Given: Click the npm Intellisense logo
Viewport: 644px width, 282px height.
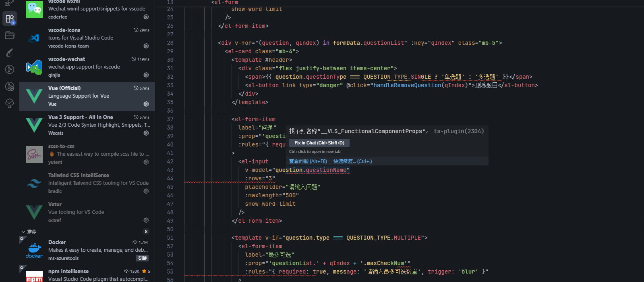Looking at the screenshot, I should 34,277.
